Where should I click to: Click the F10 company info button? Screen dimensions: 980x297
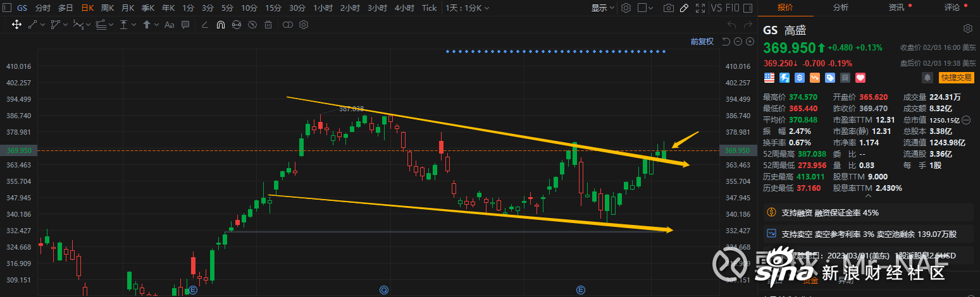733,8
